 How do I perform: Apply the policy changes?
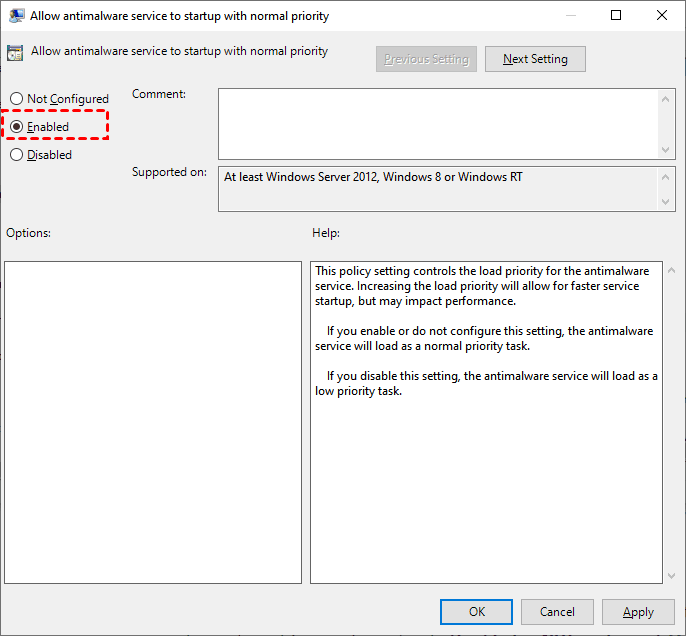(x=638, y=612)
